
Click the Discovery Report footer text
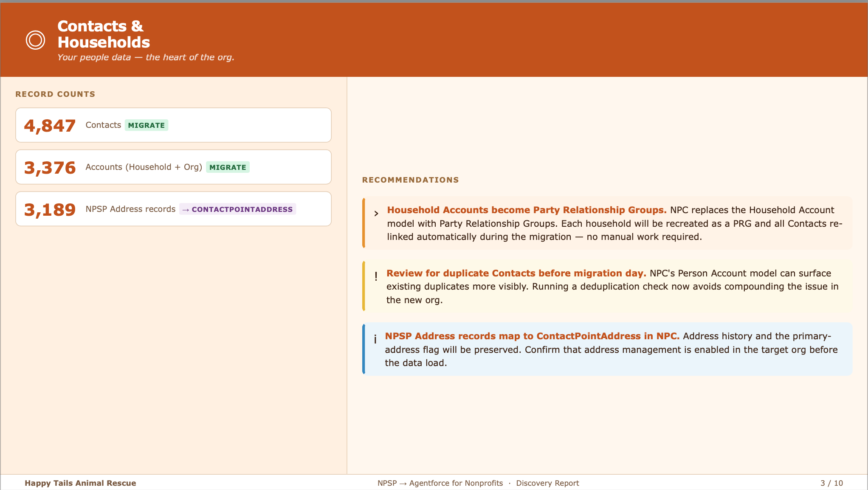click(547, 483)
